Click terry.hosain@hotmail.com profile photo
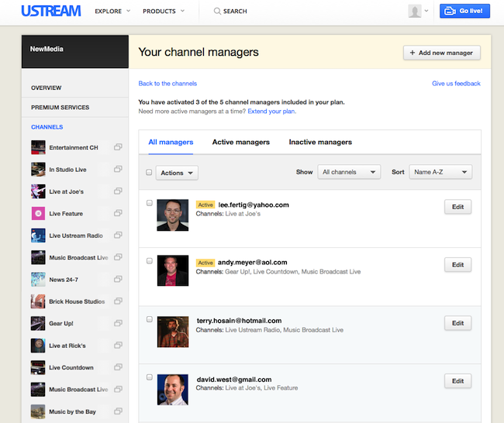504x423 pixels. pos(173,332)
